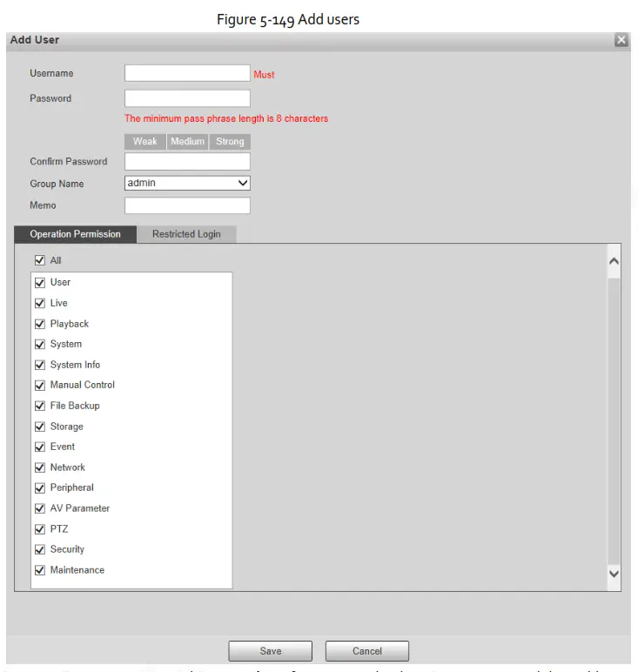Click the scroll up arrow in permissions
Image resolution: width=638 pixels, height=672 pixels.
point(614,261)
